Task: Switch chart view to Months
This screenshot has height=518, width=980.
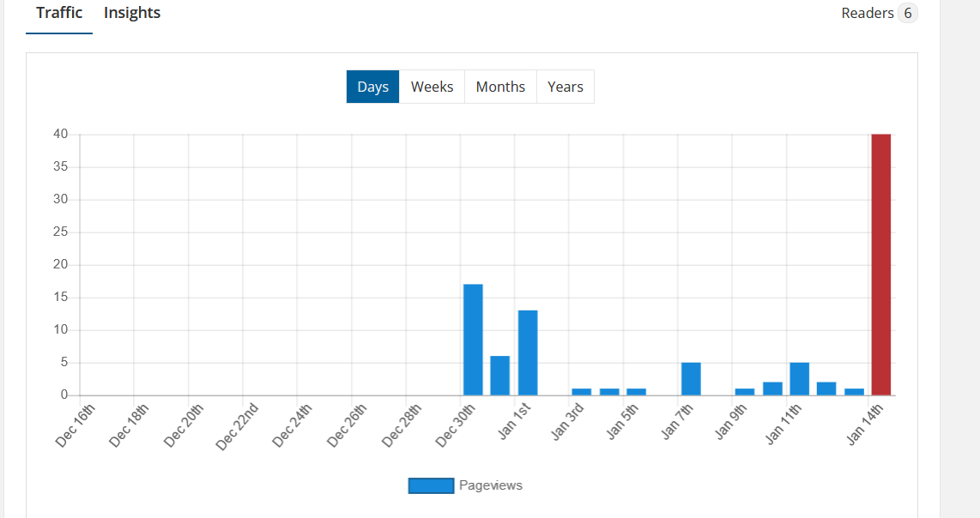Action: click(500, 87)
